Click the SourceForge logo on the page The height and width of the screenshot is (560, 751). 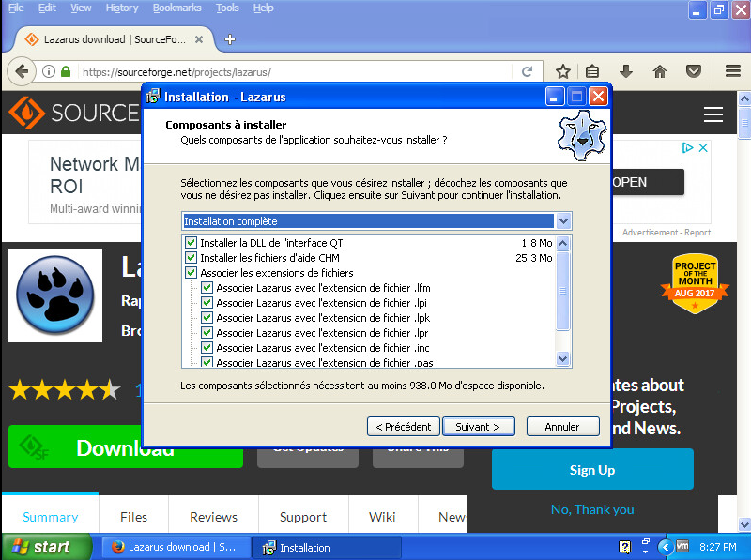tap(74, 113)
